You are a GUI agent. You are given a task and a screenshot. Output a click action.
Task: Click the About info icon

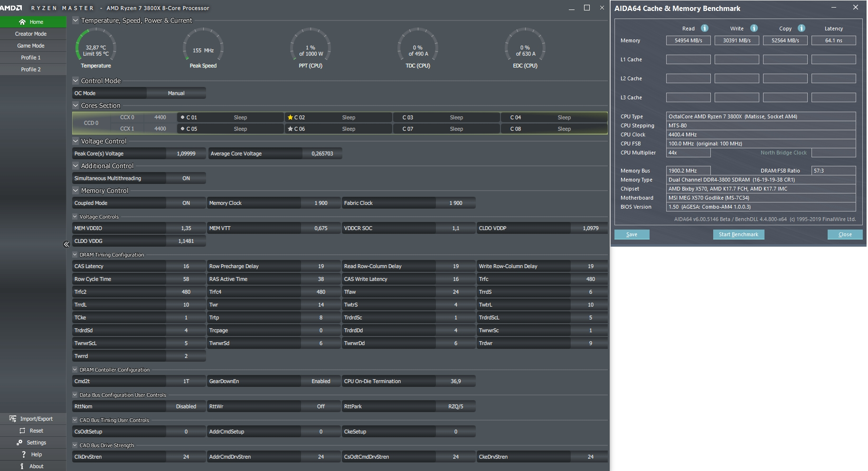22,466
